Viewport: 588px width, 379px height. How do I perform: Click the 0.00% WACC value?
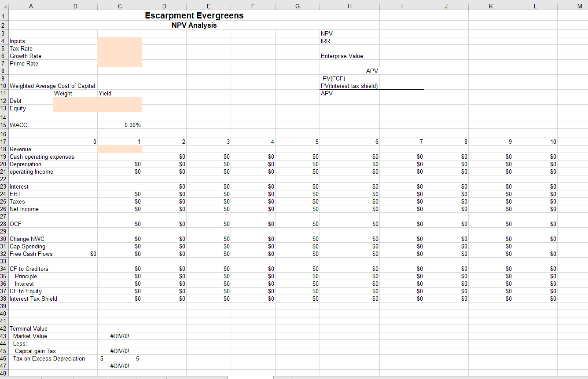[x=132, y=125]
